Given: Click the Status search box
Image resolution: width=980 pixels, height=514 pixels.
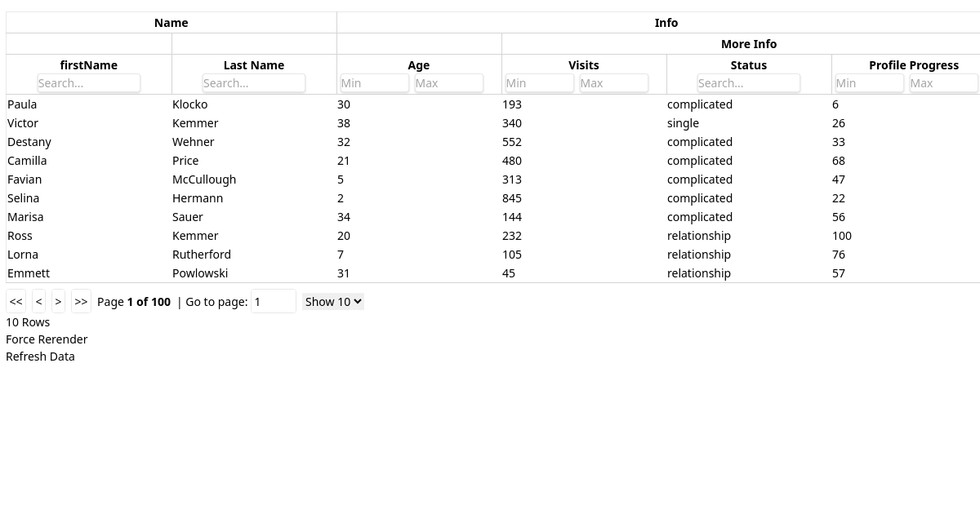Looking at the screenshot, I should click(748, 82).
